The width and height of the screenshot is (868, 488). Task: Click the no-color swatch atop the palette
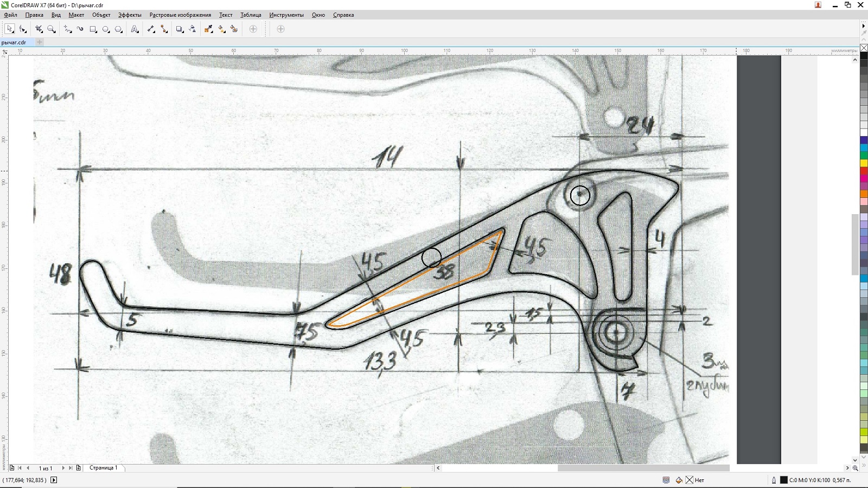[864, 48]
